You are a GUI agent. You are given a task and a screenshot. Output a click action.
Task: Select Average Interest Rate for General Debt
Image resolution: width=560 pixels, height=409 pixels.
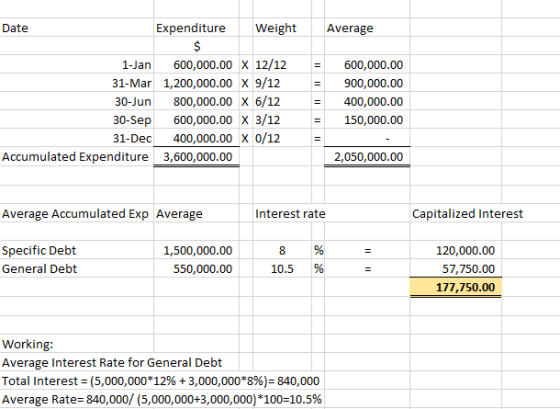point(112,363)
